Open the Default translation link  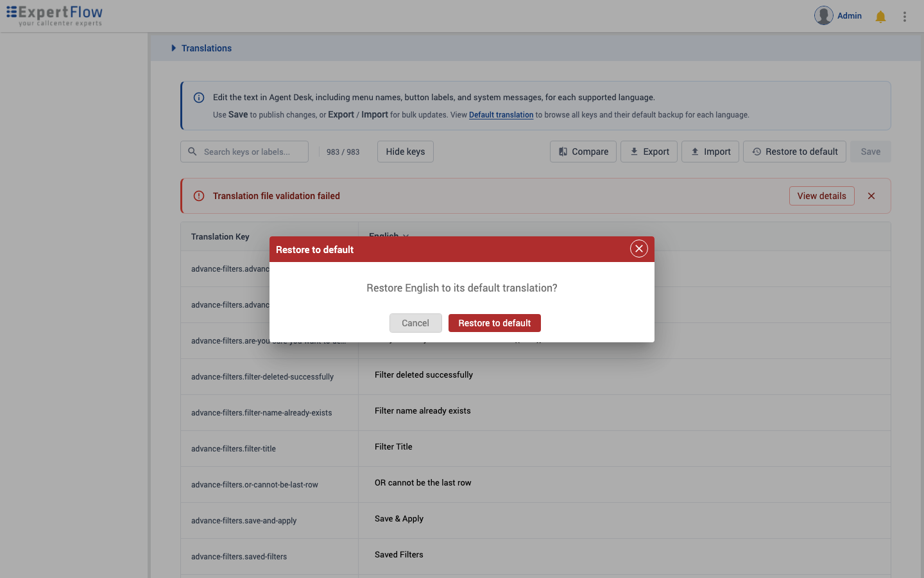point(501,115)
